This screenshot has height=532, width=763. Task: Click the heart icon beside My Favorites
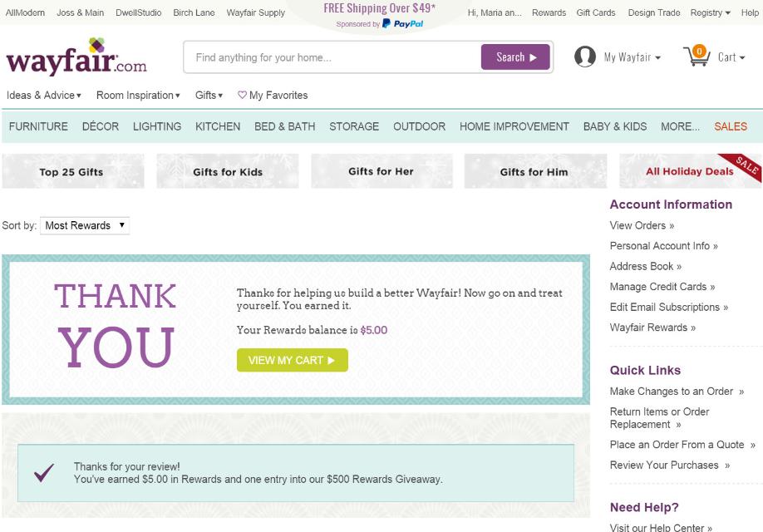(x=242, y=95)
